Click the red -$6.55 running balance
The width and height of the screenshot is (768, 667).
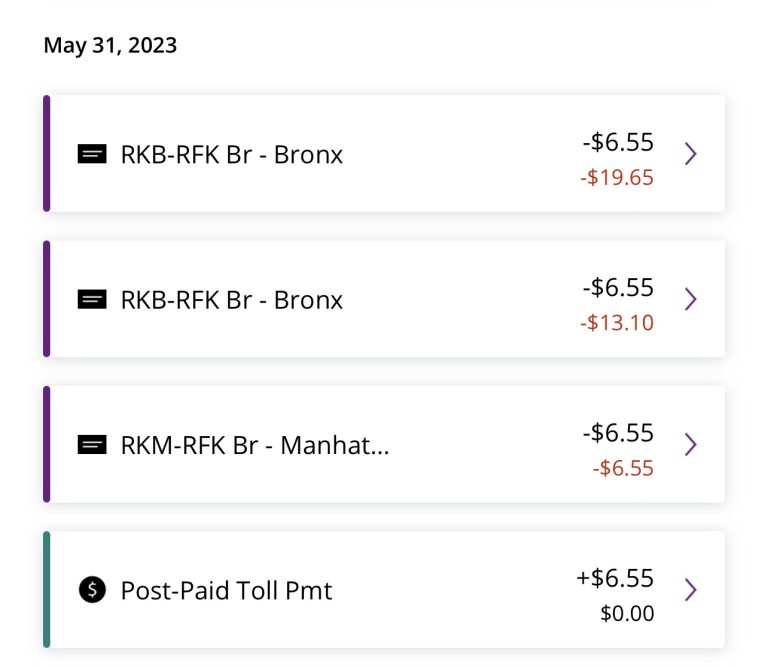click(623, 468)
